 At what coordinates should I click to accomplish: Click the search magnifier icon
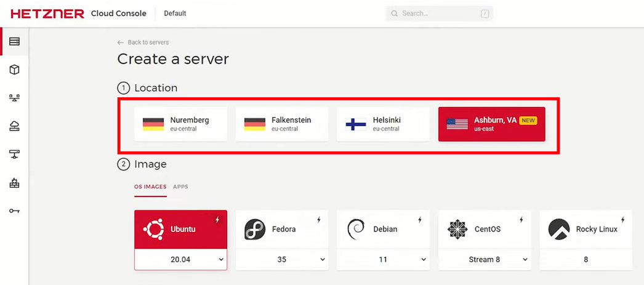(394, 14)
